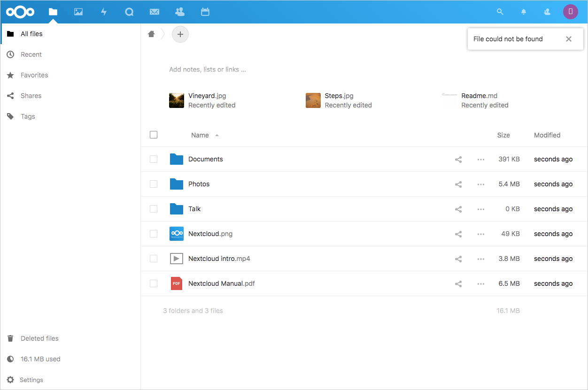Screen dimensions: 588x390
Task: Open the Steps.jpg recent file
Action: pyautogui.click(x=339, y=100)
